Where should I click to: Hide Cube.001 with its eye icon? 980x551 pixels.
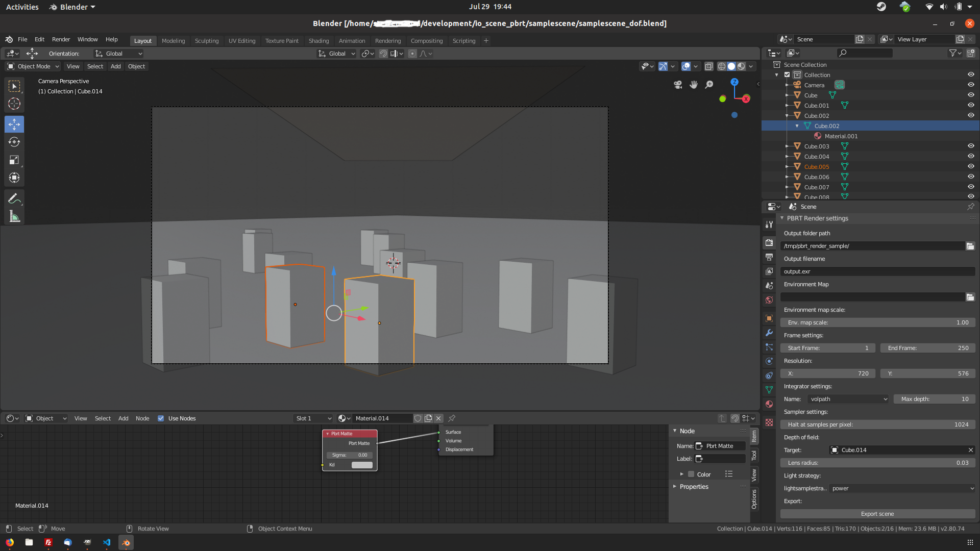[x=971, y=105]
